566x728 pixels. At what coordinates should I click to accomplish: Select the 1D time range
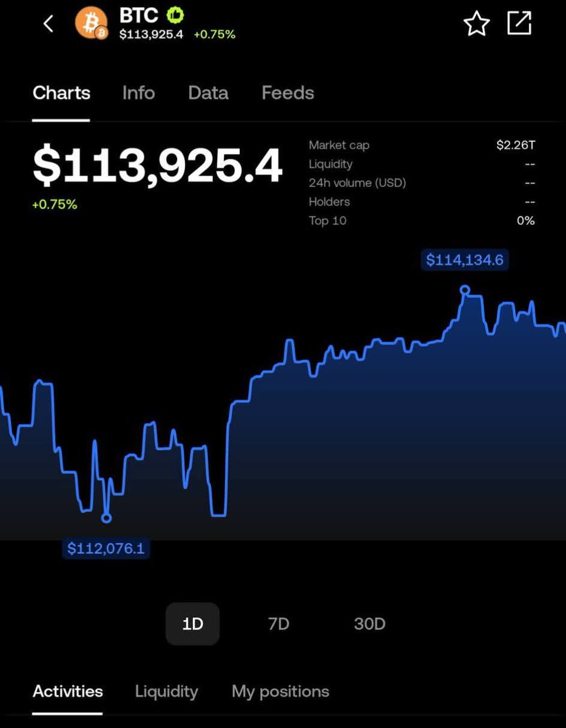tap(192, 624)
